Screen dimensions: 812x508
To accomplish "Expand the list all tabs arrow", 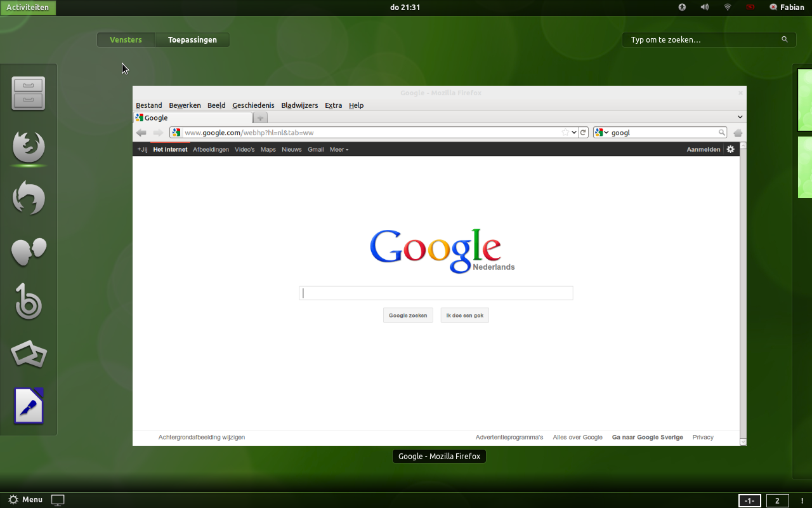I will pos(740,117).
